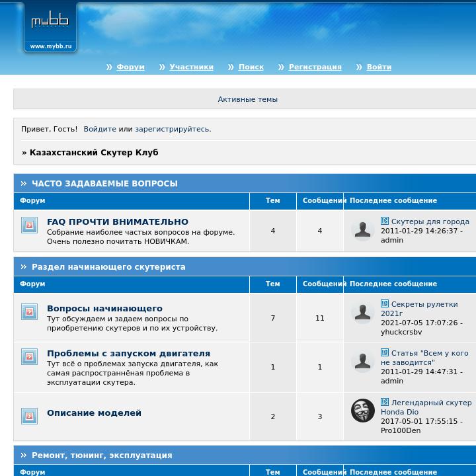Click Pro100Den's mask avatar
The width and height of the screenshot is (476, 476).
[363, 411]
